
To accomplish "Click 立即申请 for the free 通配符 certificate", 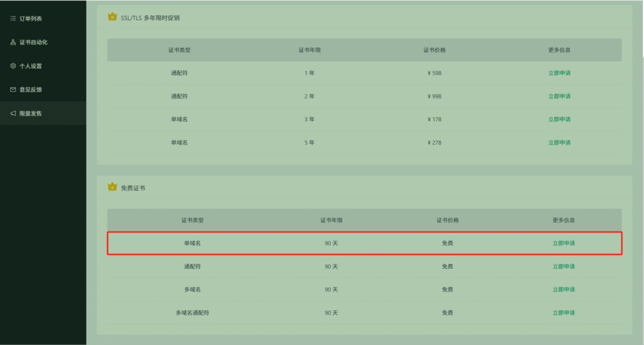I will click(563, 266).
